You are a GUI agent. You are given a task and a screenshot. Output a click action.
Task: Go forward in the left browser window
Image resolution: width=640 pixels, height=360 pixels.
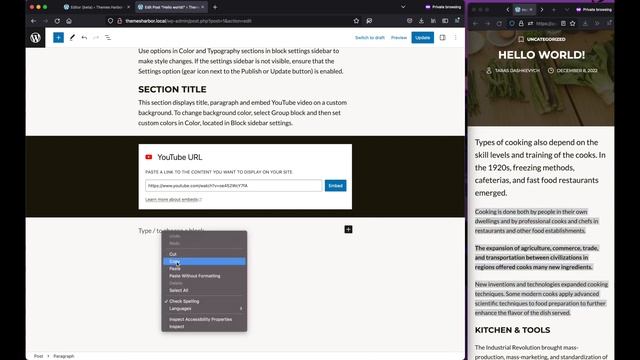[x=45, y=21]
